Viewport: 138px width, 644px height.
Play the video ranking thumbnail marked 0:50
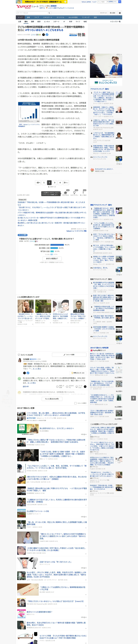[x=119, y=285]
